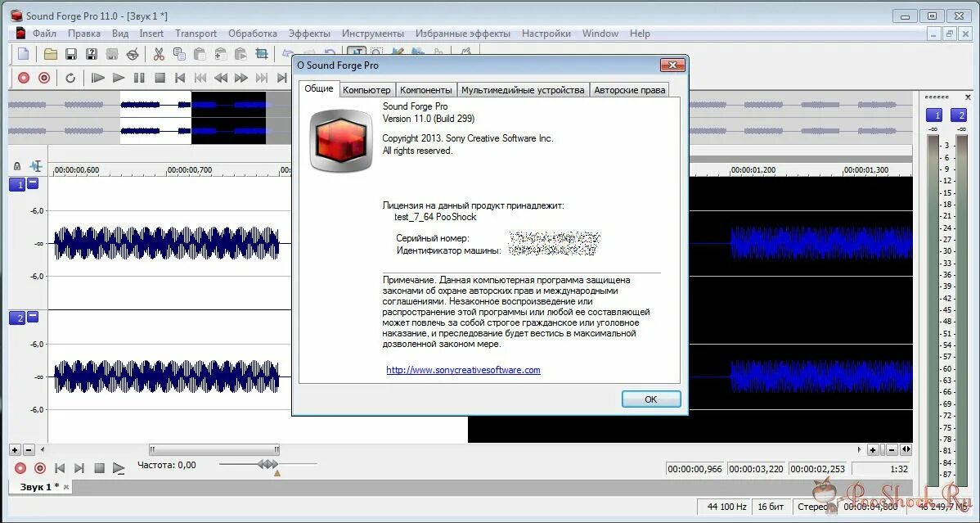Click the horizontal scrollbar thumb under the waveform
The image size is (980, 523).
[214, 450]
